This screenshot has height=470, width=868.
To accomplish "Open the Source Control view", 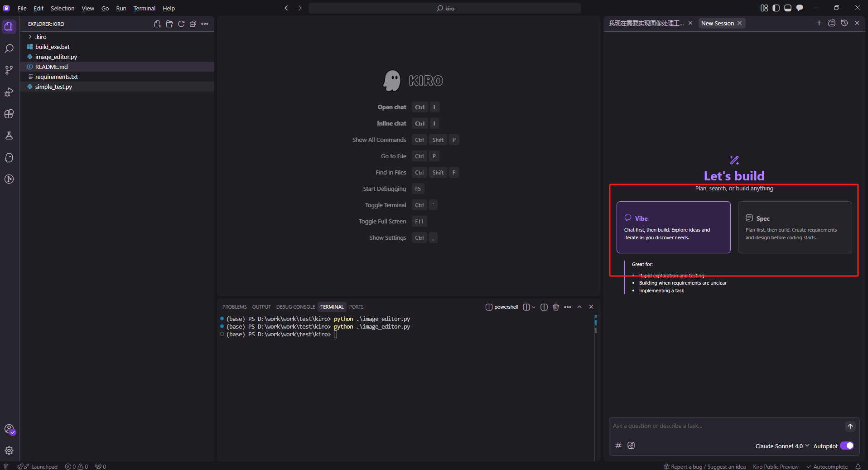I will click(9, 70).
